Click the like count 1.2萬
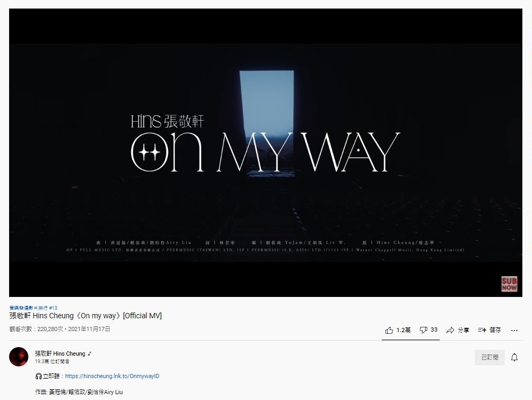This screenshot has width=532, height=400. (403, 330)
